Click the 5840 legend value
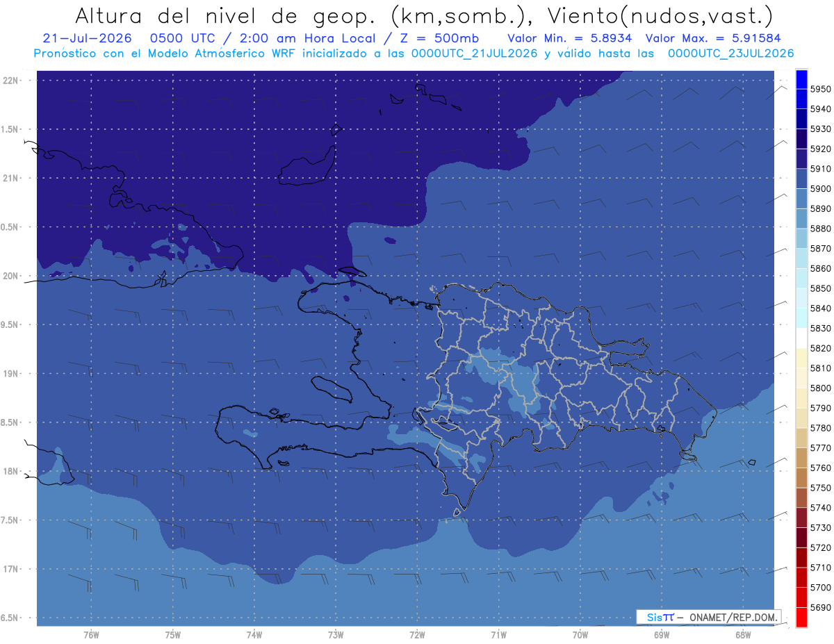The image size is (834, 644). point(820,308)
